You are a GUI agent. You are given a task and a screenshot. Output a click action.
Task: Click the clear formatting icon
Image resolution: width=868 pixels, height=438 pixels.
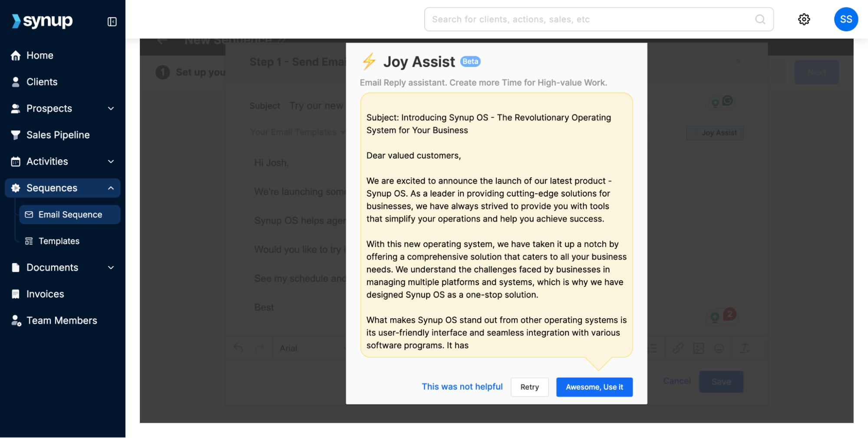point(745,348)
